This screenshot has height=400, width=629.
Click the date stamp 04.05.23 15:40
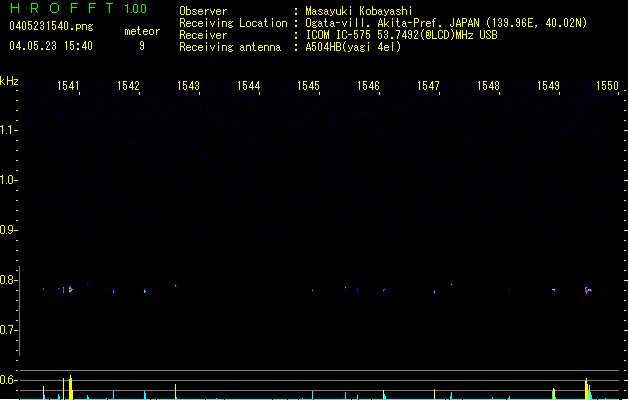(51, 46)
